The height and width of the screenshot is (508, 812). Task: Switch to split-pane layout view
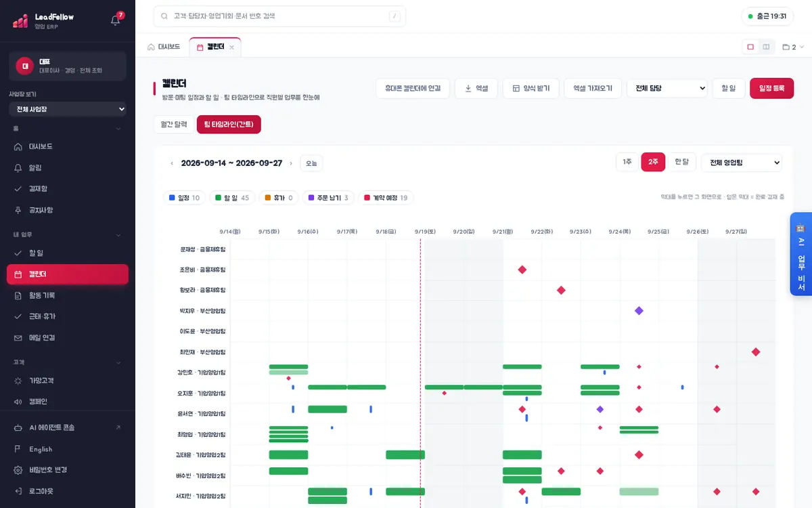766,47
